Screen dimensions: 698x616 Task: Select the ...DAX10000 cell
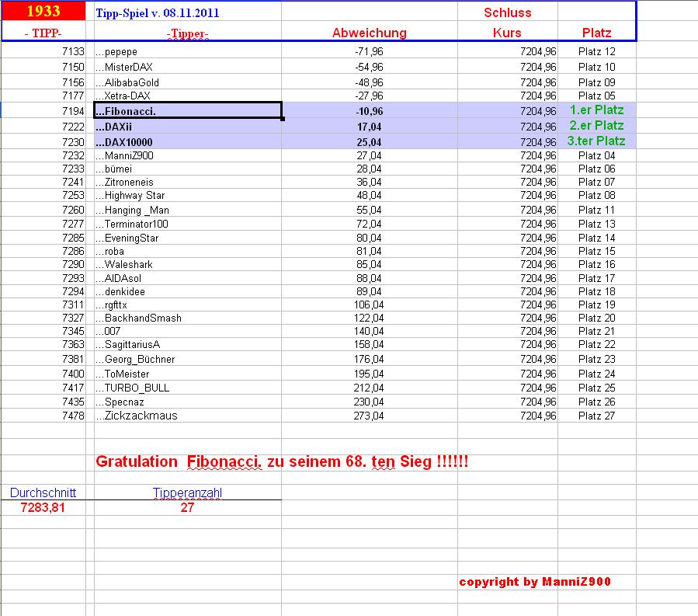(x=187, y=142)
